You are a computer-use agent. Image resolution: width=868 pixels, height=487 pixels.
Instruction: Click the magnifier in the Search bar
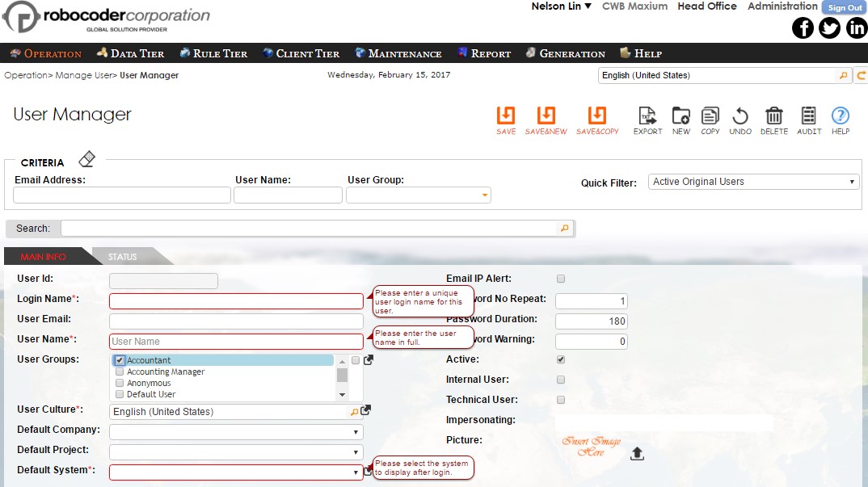pyautogui.click(x=565, y=228)
